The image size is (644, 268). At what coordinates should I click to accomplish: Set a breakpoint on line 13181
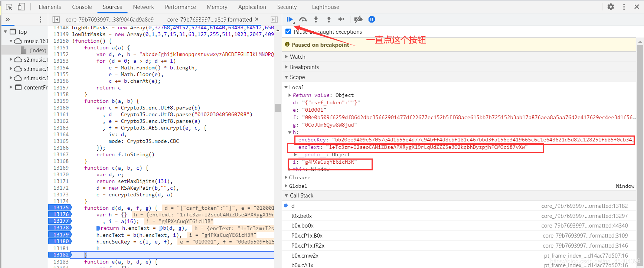[60, 248]
